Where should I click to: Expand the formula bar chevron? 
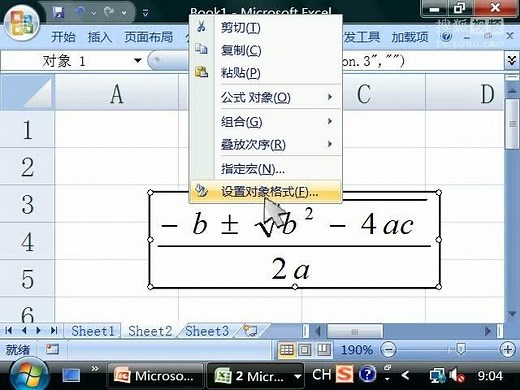click(x=512, y=60)
